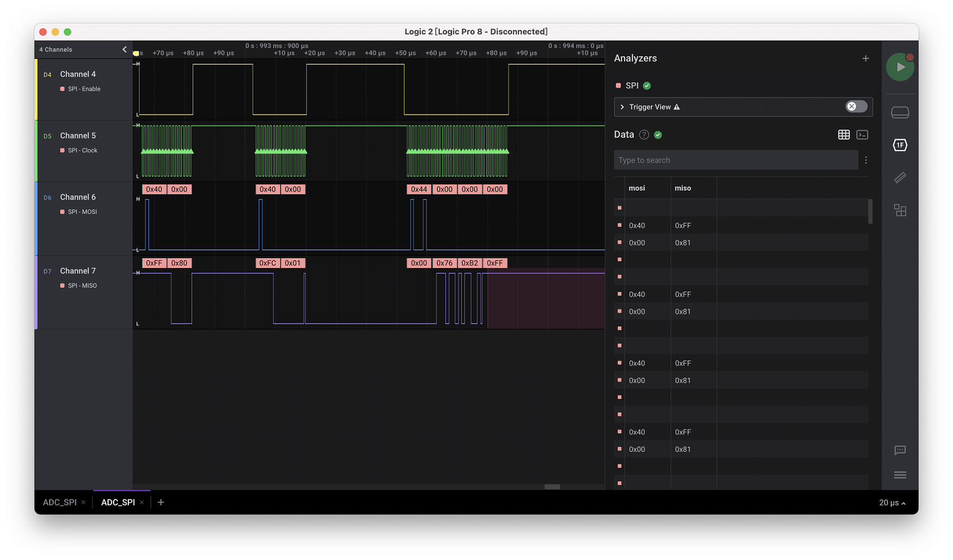Select Channel 4 SPI Enable label
The width and height of the screenshot is (953, 560).
point(84,89)
